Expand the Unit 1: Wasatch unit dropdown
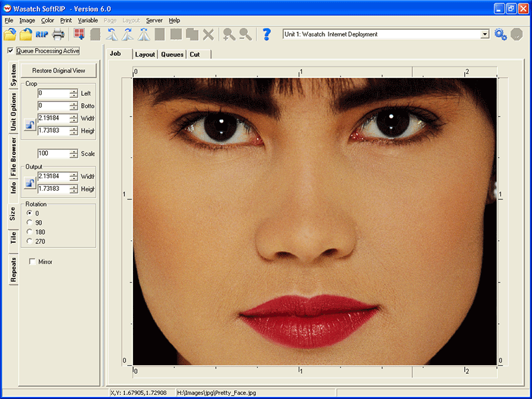This screenshot has height=399, width=532. point(484,34)
